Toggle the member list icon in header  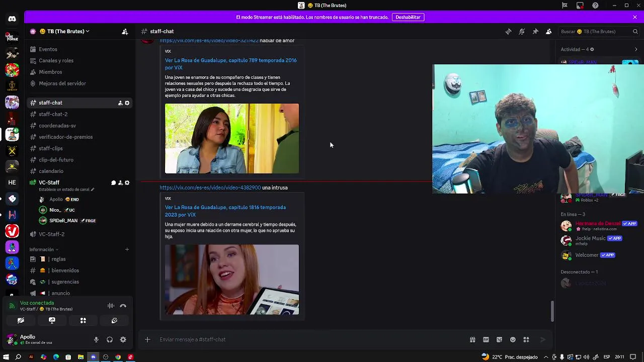click(549, 31)
